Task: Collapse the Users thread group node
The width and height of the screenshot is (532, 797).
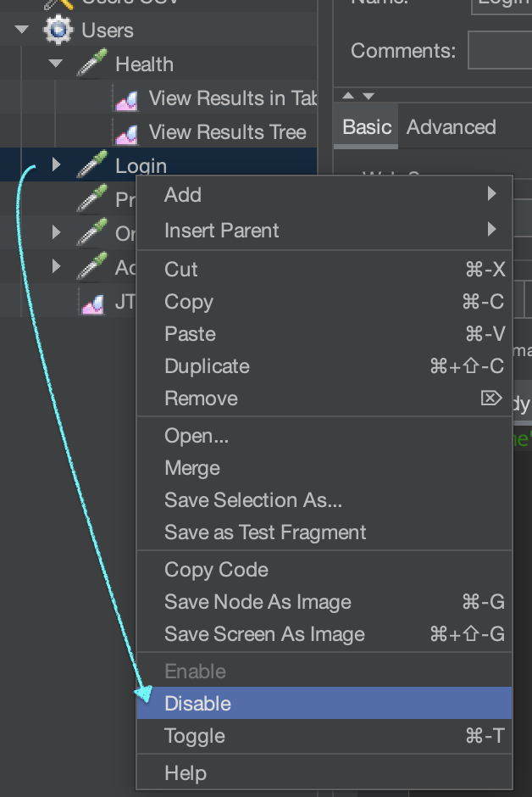Action: [x=22, y=31]
